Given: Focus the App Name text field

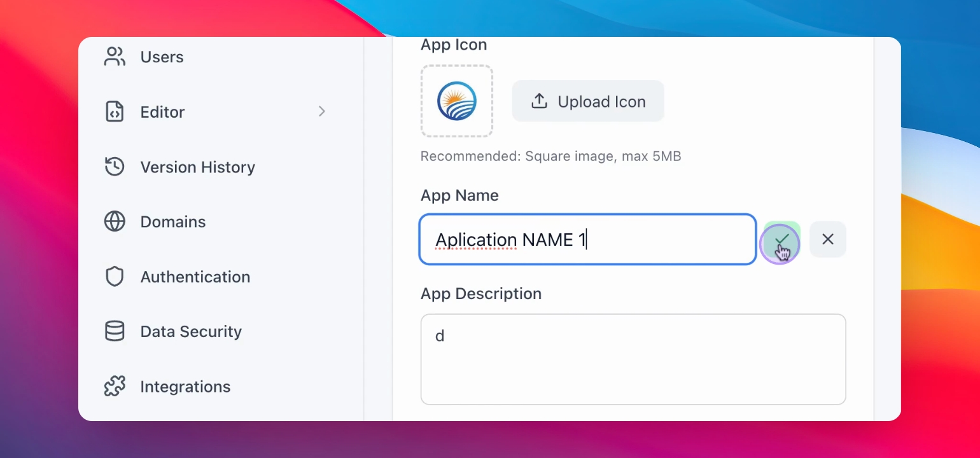Looking at the screenshot, I should click(587, 239).
